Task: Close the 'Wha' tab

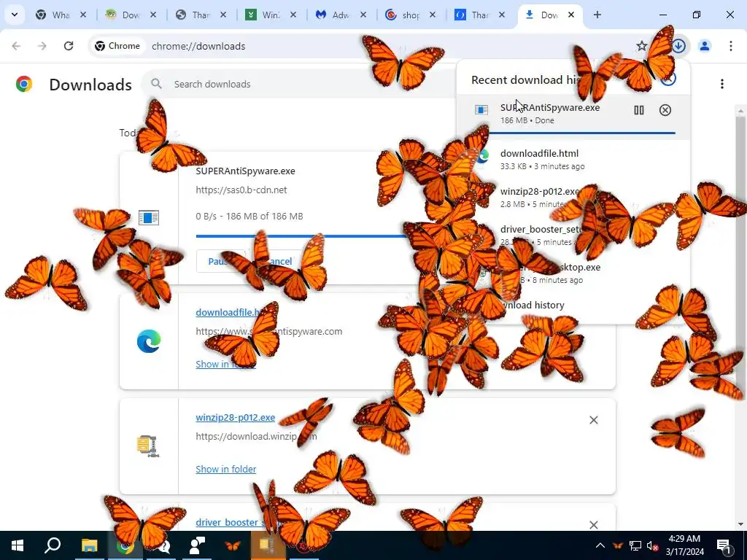Action: (x=83, y=15)
